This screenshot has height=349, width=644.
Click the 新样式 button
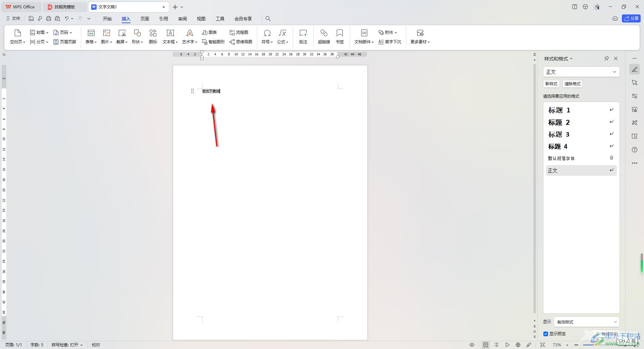pos(551,84)
